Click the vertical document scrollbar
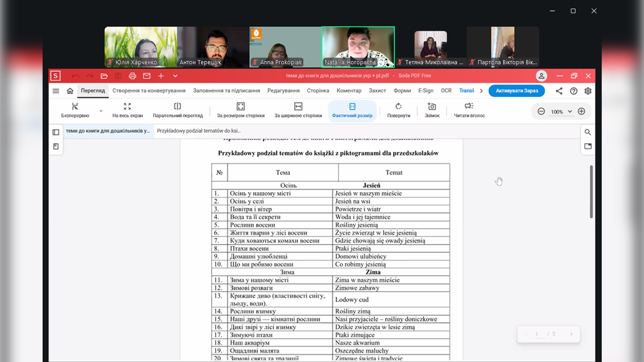 (x=591, y=192)
